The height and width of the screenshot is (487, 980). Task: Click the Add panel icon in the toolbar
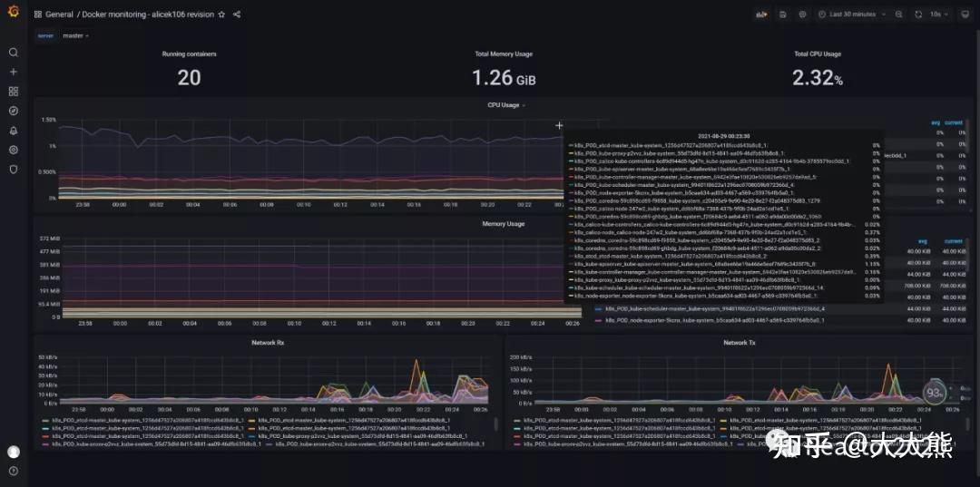pyautogui.click(x=762, y=15)
